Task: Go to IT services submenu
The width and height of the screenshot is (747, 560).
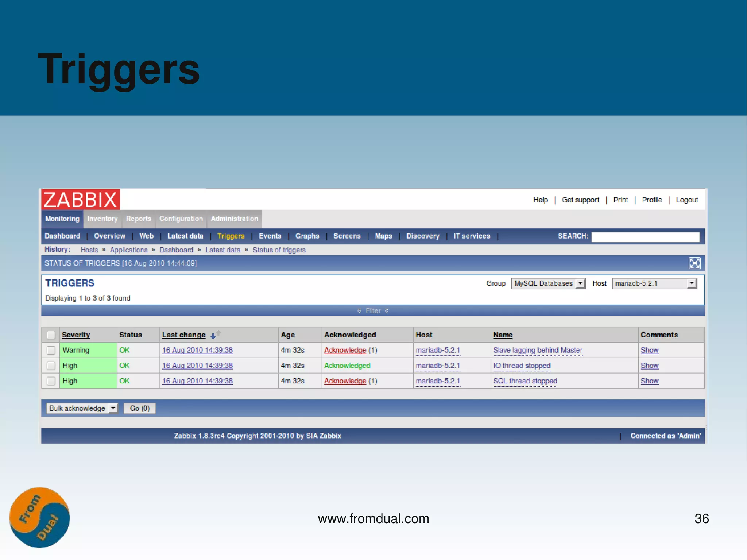Action: [x=472, y=236]
